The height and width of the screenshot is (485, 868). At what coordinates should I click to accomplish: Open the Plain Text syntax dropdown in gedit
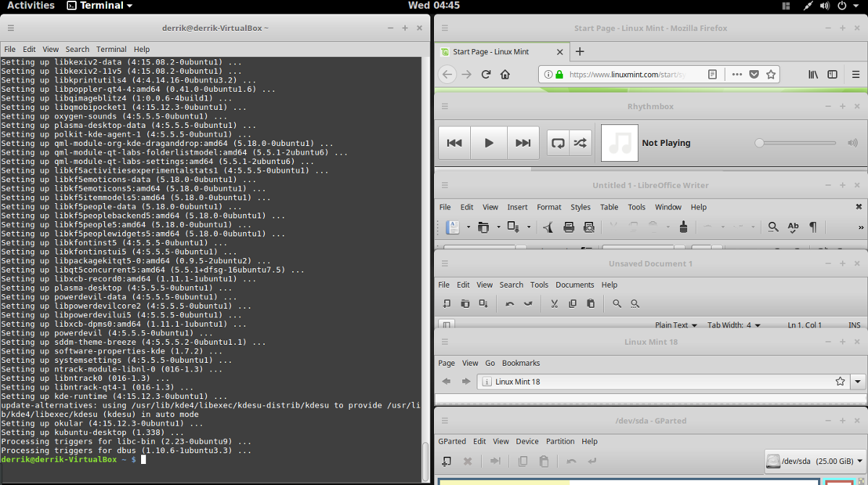675,325
